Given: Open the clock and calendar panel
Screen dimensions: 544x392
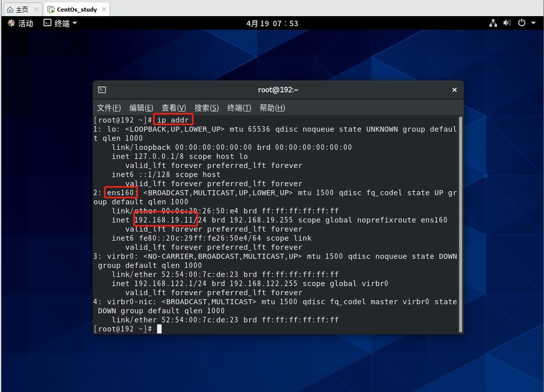Looking at the screenshot, I should coord(272,23).
